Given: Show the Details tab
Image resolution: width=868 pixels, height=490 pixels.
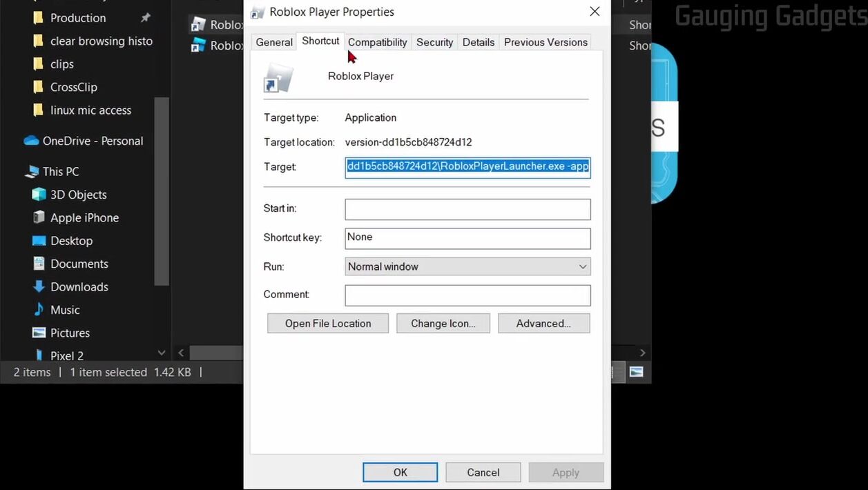Looking at the screenshot, I should tap(479, 42).
